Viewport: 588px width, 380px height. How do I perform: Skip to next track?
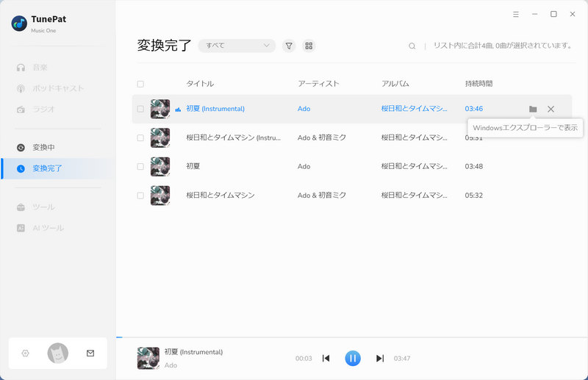pyautogui.click(x=380, y=359)
